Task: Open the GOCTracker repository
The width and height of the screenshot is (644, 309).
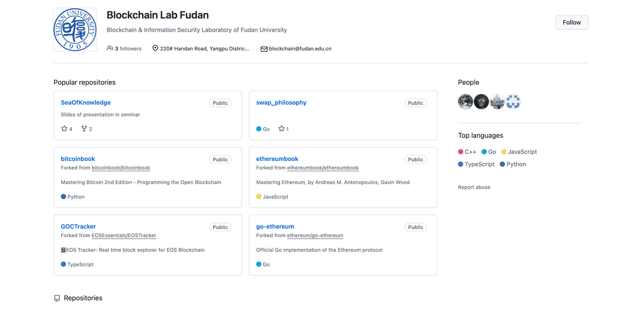Action: 78,226
